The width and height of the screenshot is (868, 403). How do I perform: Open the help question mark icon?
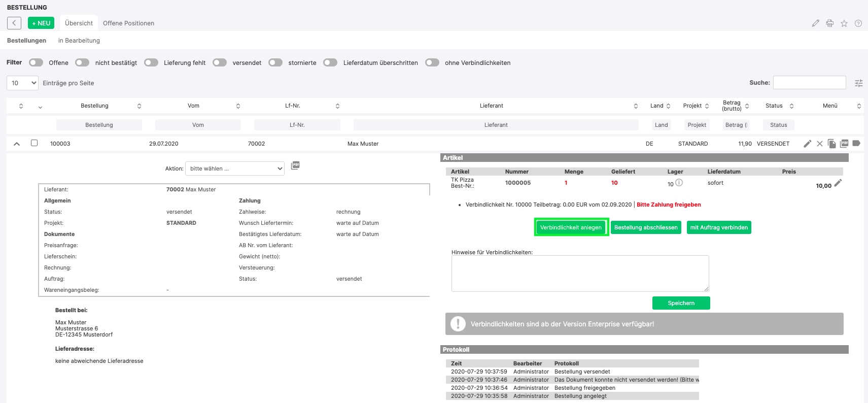click(858, 23)
